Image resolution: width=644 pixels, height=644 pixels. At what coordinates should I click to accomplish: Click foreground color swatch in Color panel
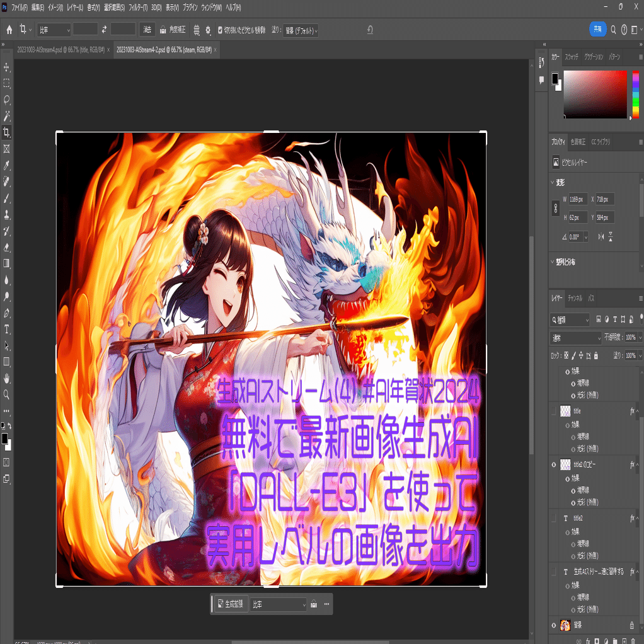click(x=555, y=78)
